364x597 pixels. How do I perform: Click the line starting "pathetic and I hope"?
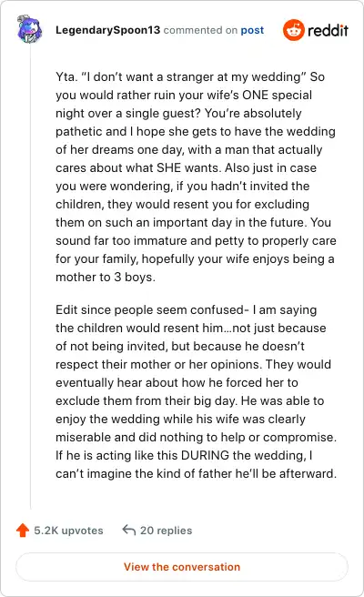196,131
